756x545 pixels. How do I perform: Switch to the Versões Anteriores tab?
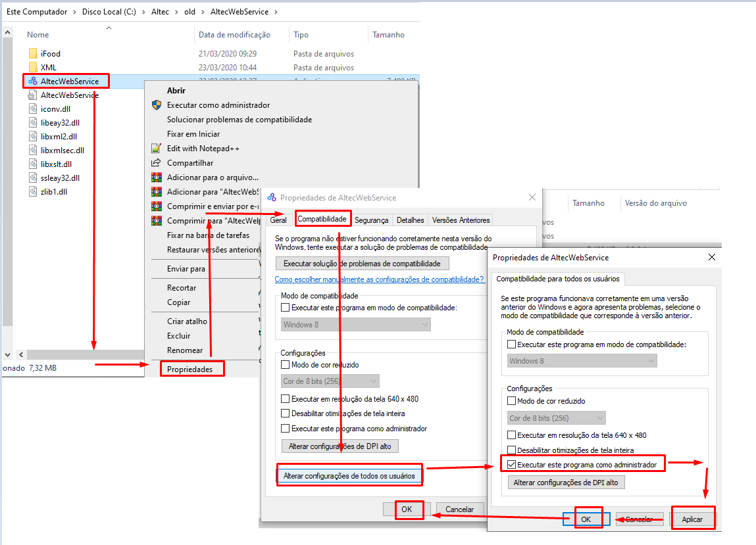[x=461, y=220]
